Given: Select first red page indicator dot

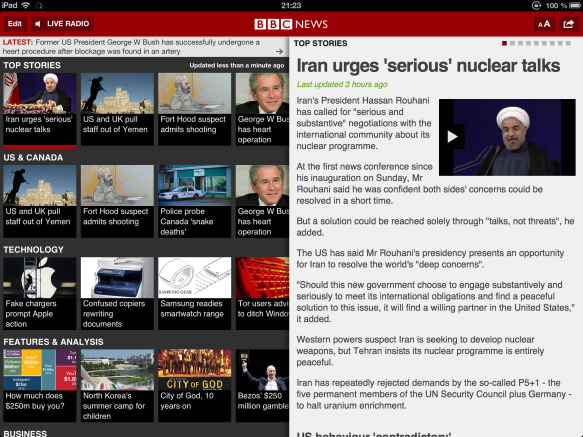Looking at the screenshot, I should pyautogui.click(x=504, y=44).
